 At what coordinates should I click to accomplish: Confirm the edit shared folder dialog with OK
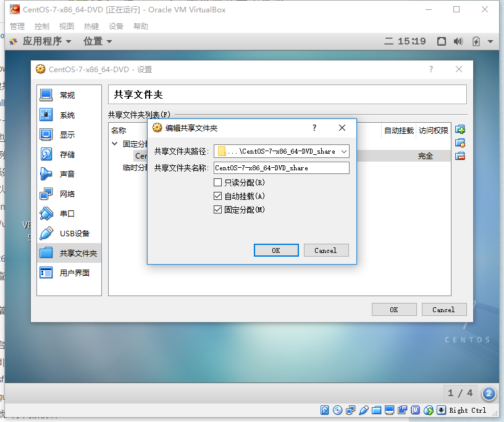point(276,250)
